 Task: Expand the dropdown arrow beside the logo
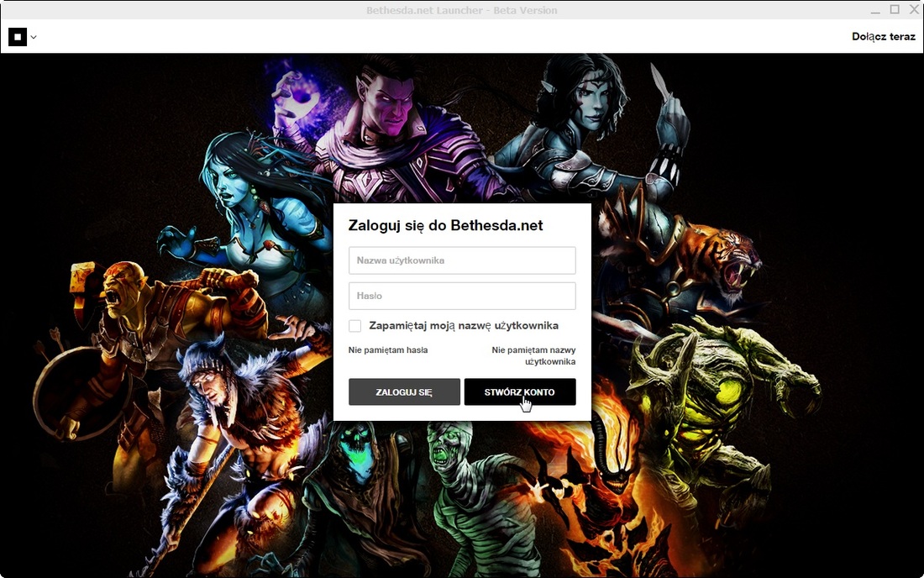point(34,37)
